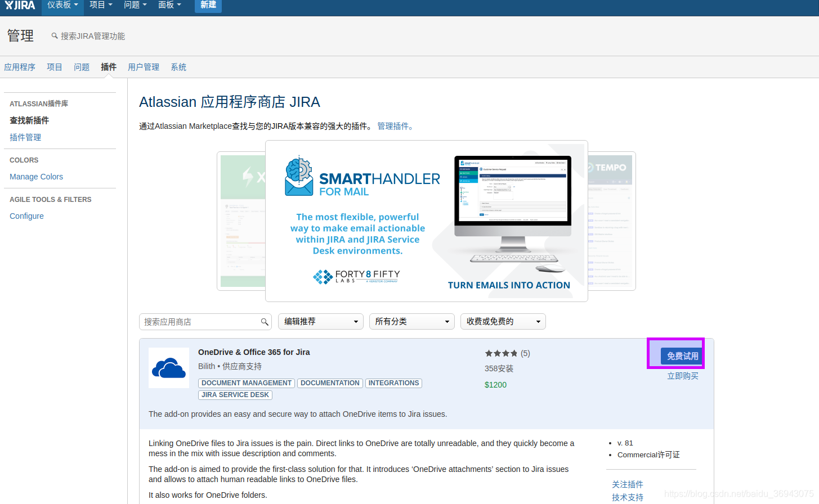Screen dimensions: 819x504
Task: Open the 面板 dropdown menu
Action: (169, 5)
